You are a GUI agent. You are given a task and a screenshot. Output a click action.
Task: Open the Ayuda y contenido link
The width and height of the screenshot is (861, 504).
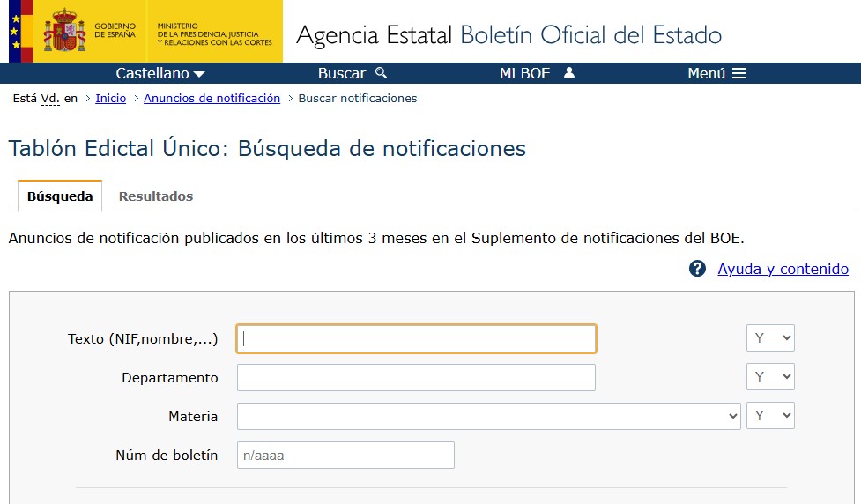pyautogui.click(x=783, y=269)
